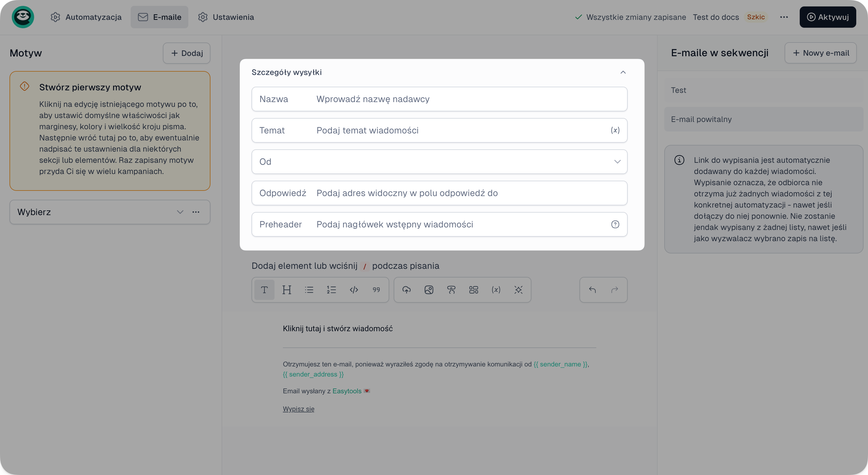Screen dimensions: 868x475
Task: Insert an image element
Action: point(429,290)
